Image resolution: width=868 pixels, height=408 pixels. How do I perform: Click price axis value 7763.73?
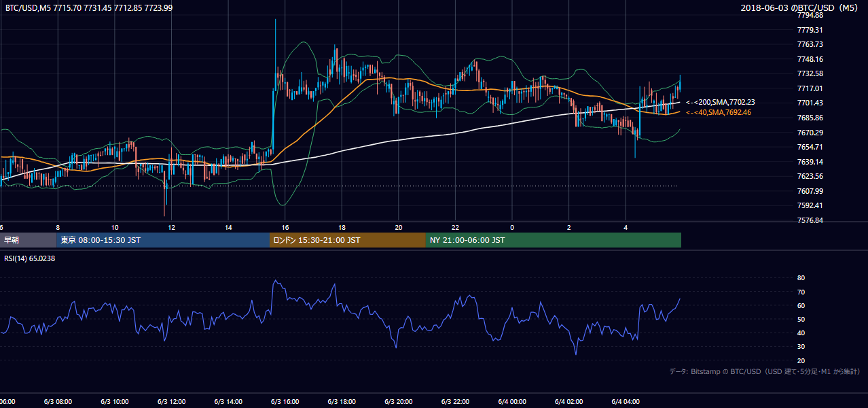810,44
